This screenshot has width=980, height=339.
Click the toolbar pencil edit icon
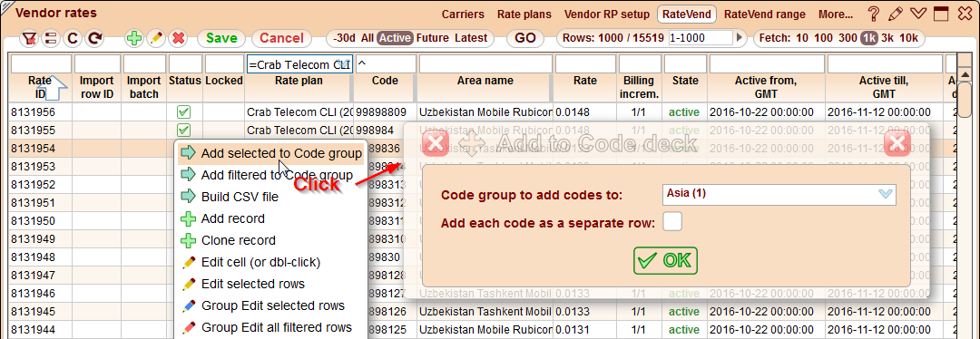156,38
